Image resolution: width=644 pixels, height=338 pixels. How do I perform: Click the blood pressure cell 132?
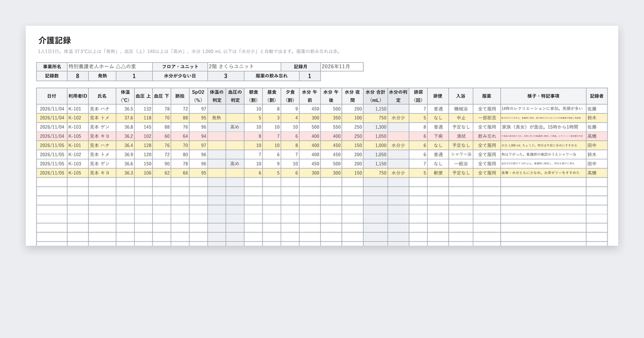(143, 109)
